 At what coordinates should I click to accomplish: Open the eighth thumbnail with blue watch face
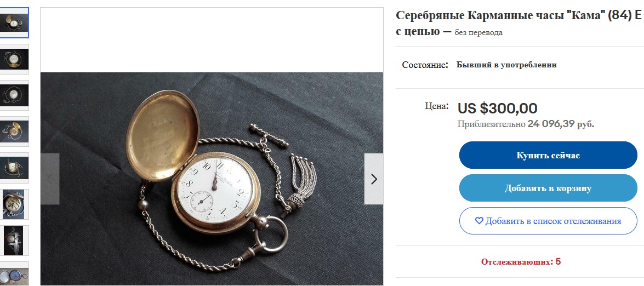coord(14,274)
